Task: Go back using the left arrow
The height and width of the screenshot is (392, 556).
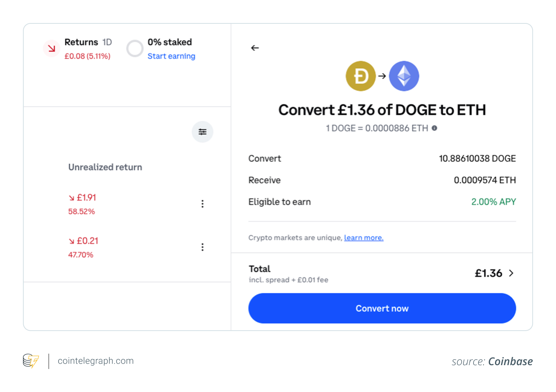Action: pos(255,48)
